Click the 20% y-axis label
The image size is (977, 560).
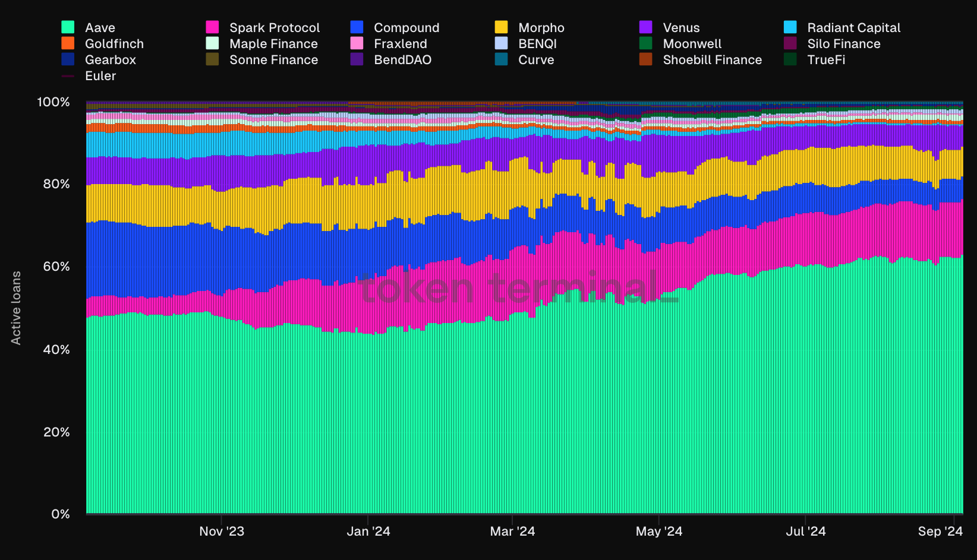tap(56, 432)
